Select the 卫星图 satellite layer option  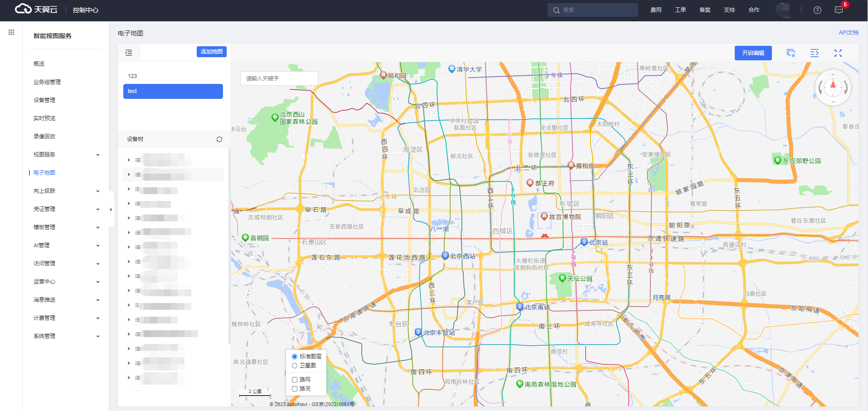[295, 366]
